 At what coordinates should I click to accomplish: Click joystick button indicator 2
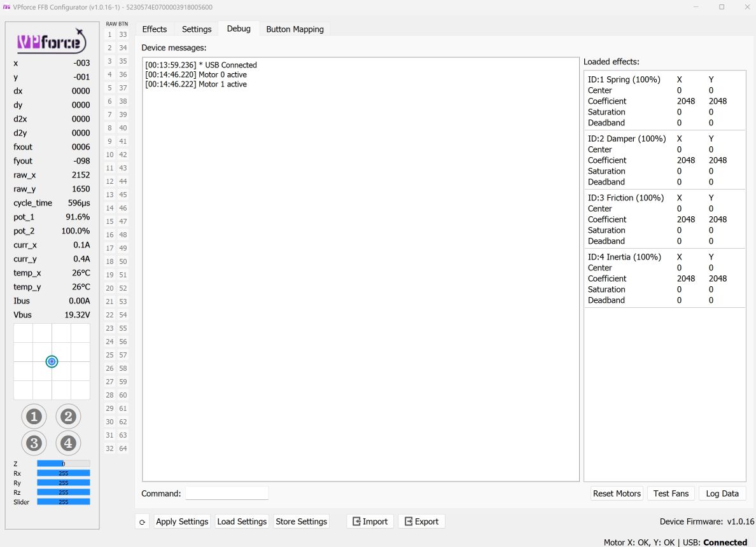pos(67,416)
